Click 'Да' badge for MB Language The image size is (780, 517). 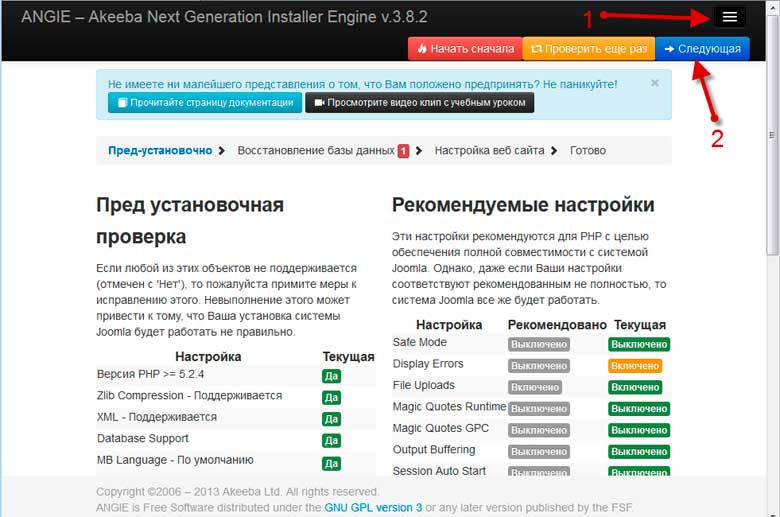[x=331, y=464]
